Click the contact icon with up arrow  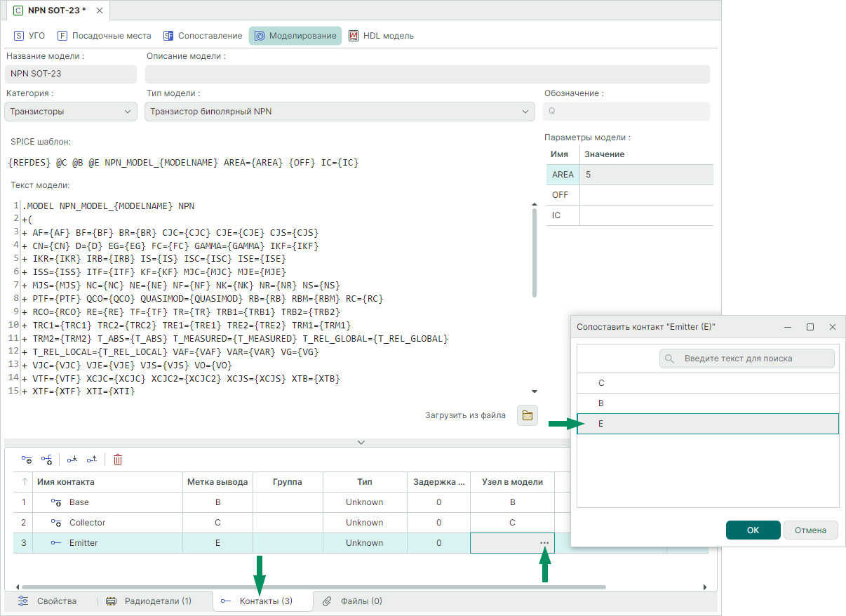(x=91, y=460)
